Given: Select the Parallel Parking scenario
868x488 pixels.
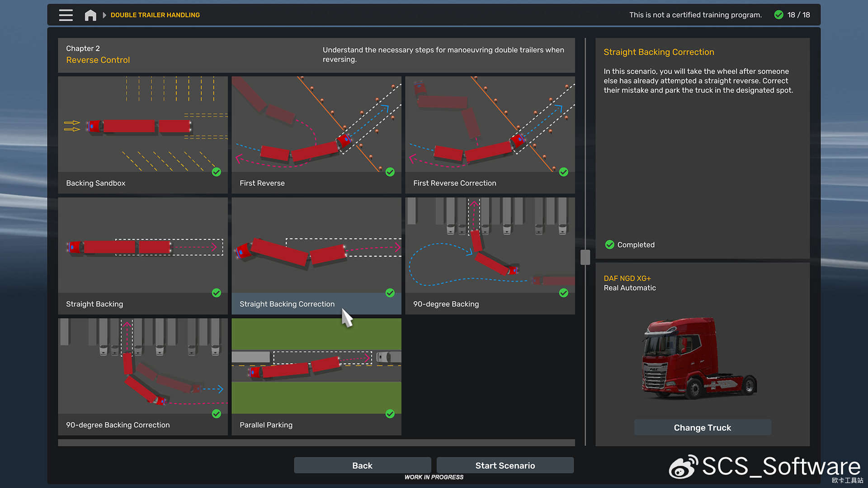Looking at the screenshot, I should (x=316, y=376).
